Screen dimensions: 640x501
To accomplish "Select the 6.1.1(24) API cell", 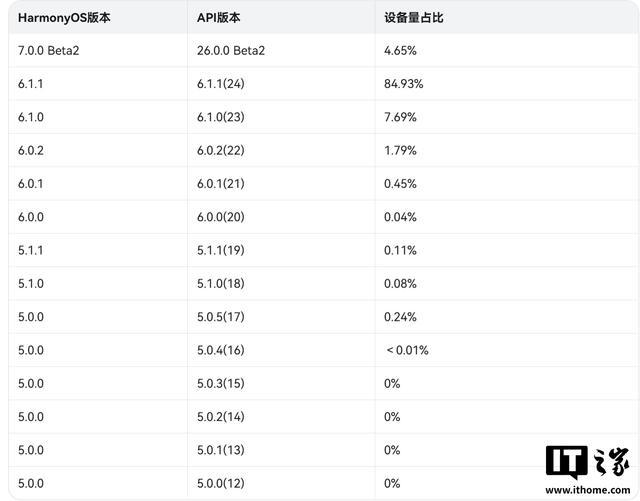I will 221,84.
